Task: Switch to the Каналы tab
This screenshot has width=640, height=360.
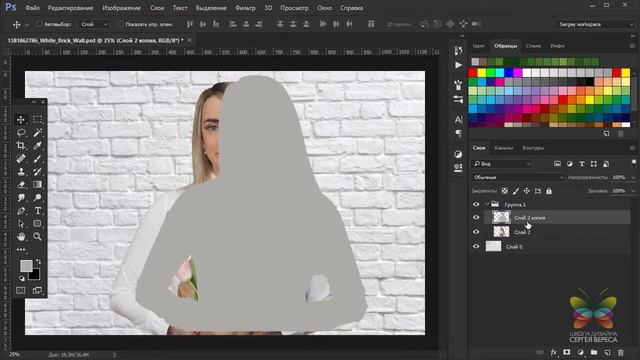Action: [503, 148]
